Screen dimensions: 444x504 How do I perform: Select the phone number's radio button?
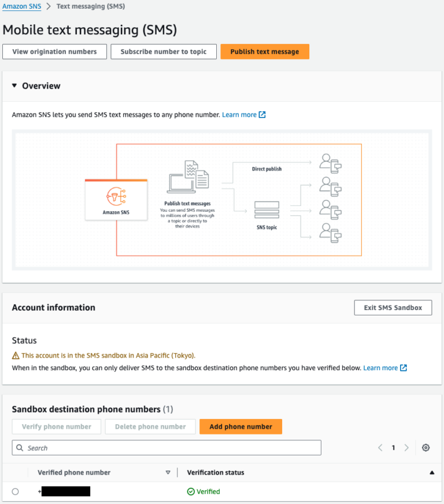[16, 491]
